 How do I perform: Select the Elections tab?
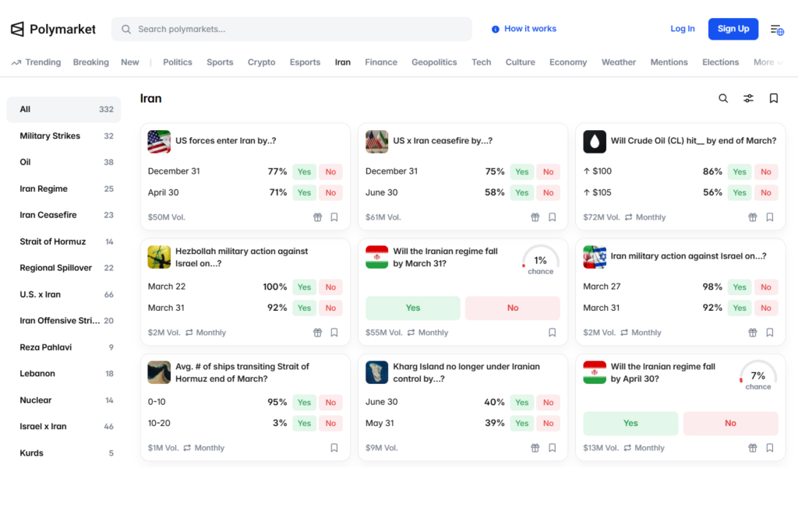click(x=720, y=62)
